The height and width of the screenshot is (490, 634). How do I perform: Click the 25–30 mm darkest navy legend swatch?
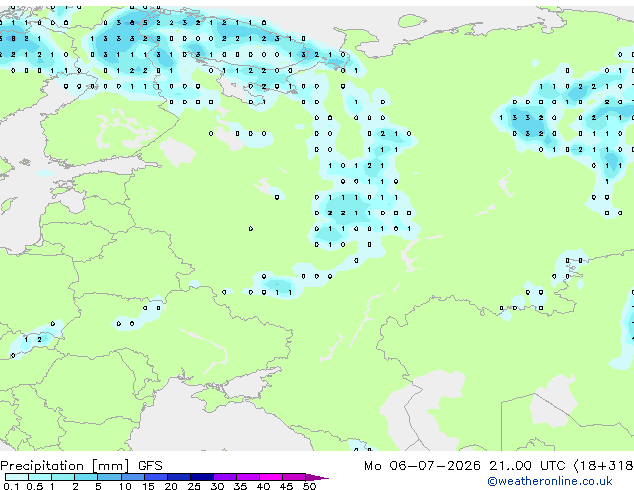click(201, 477)
